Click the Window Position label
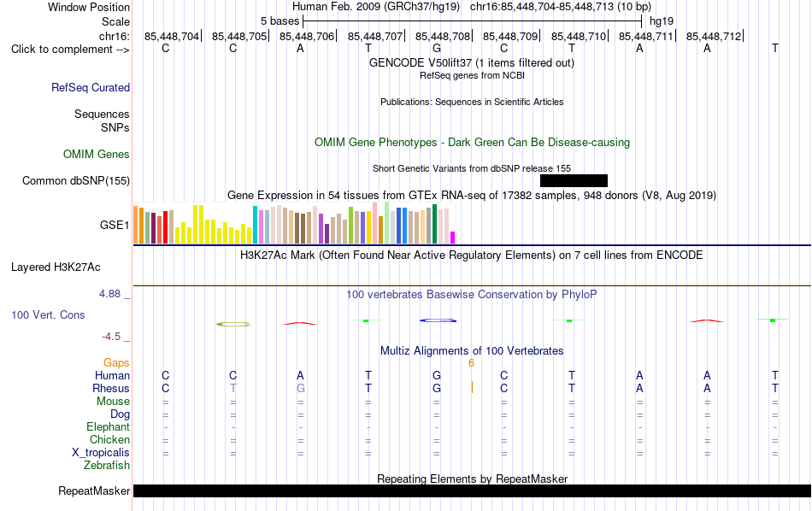812x511 pixels. click(89, 7)
